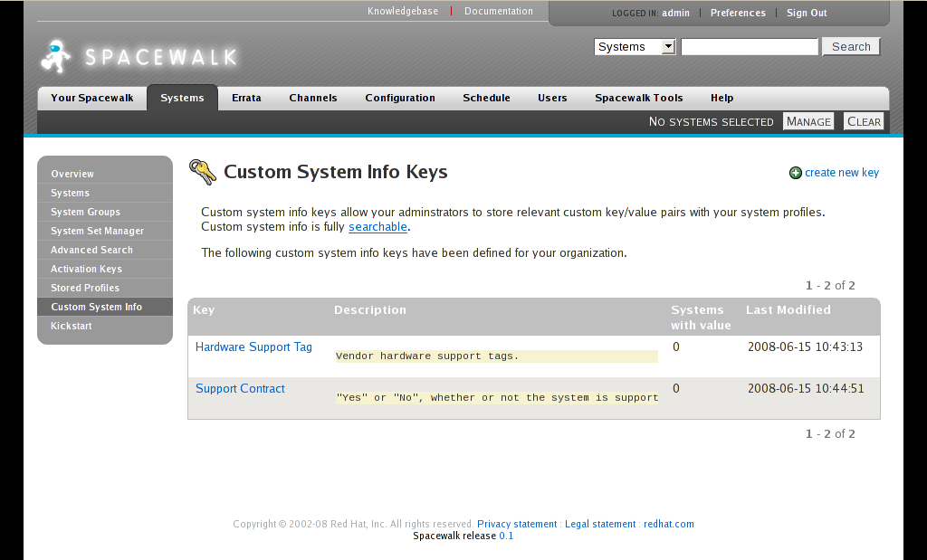Screen dimensions: 927x560
Task: Open the Support Contract key
Action: pos(240,389)
